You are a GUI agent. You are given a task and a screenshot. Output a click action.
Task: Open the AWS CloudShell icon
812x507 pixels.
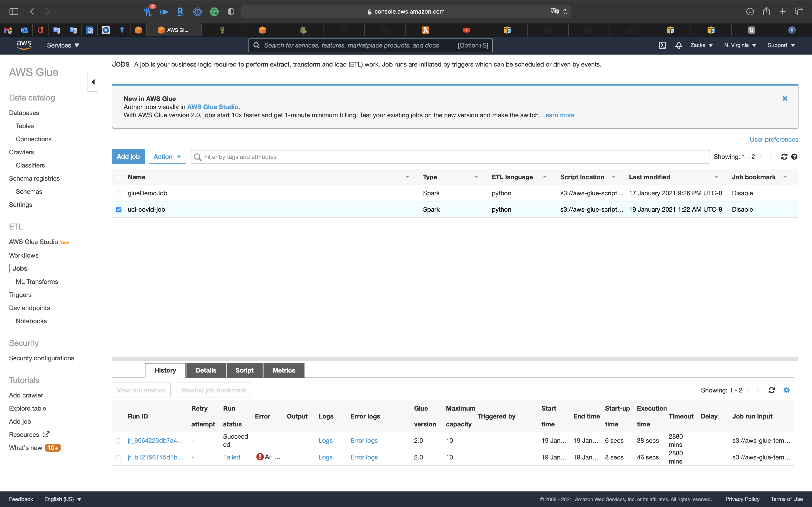click(662, 45)
